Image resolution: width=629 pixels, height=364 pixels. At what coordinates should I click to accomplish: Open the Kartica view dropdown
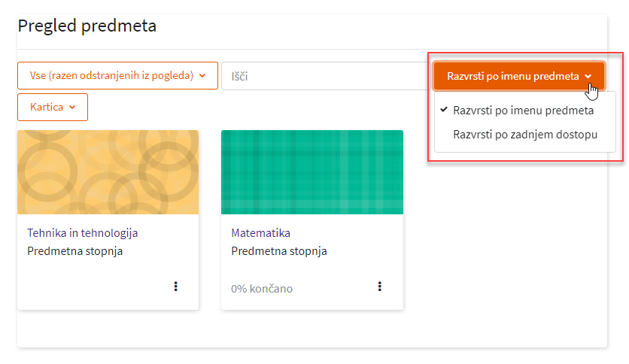53,108
